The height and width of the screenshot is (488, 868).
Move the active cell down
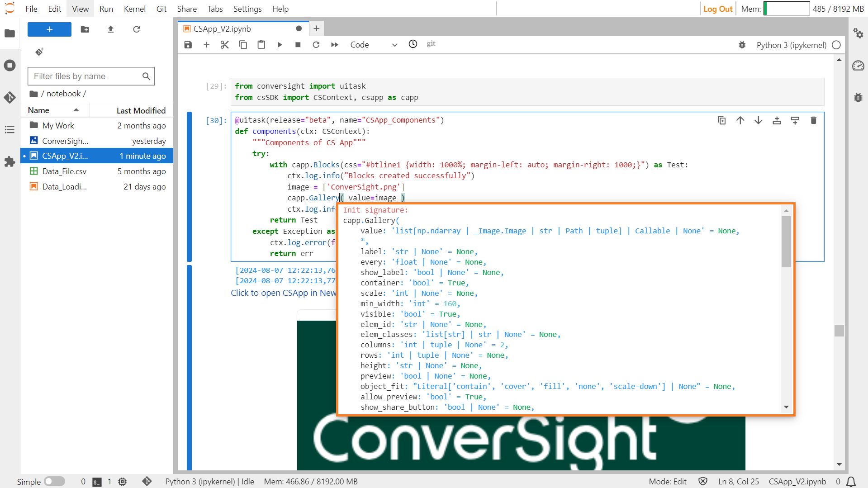tap(759, 120)
